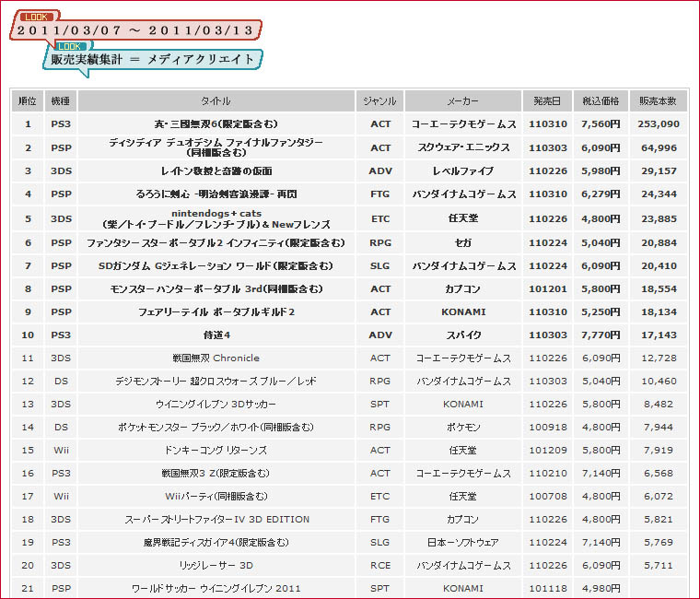This screenshot has width=700, height=599.
Task: Select title nintendogs + cats
Action: coord(216,214)
